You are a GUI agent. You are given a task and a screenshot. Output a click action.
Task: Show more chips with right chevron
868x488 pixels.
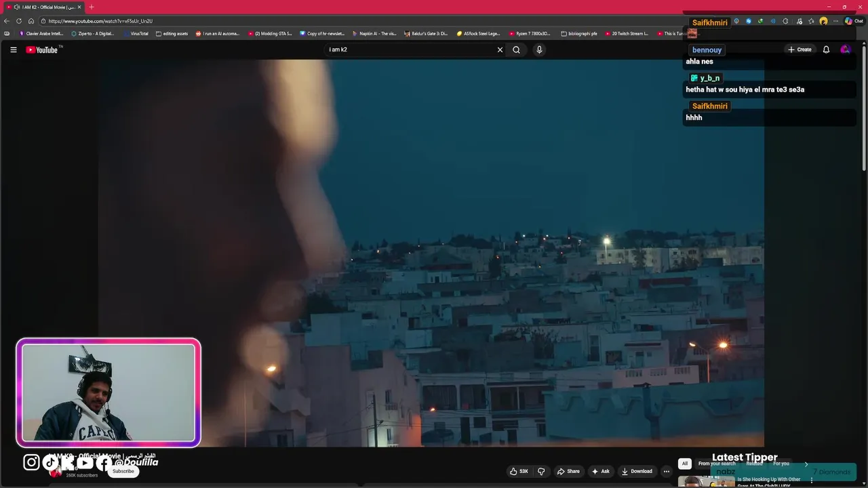pos(806,464)
